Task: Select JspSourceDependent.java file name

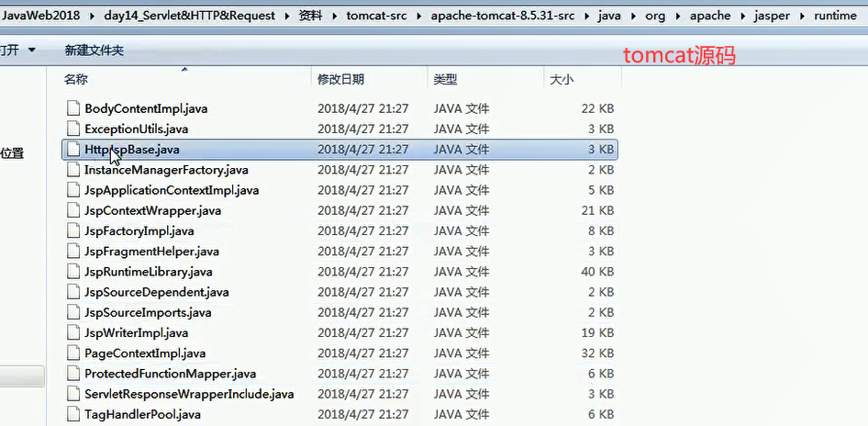Action: click(x=157, y=292)
